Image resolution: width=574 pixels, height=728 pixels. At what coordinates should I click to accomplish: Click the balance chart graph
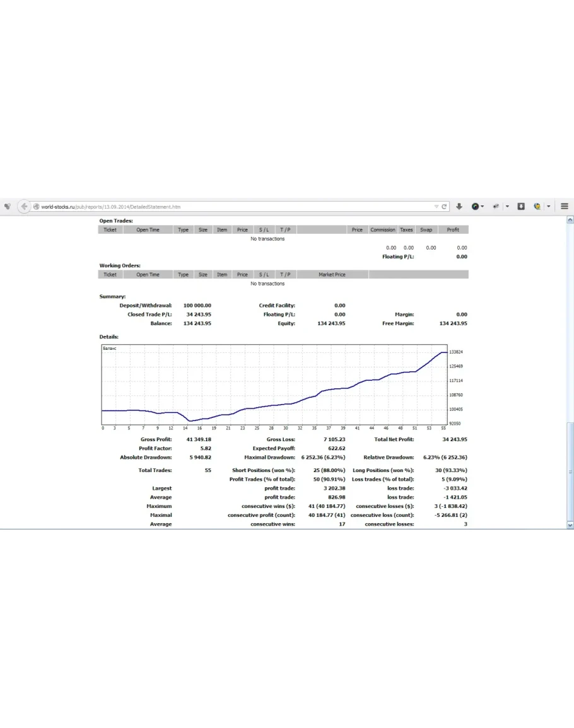point(274,384)
